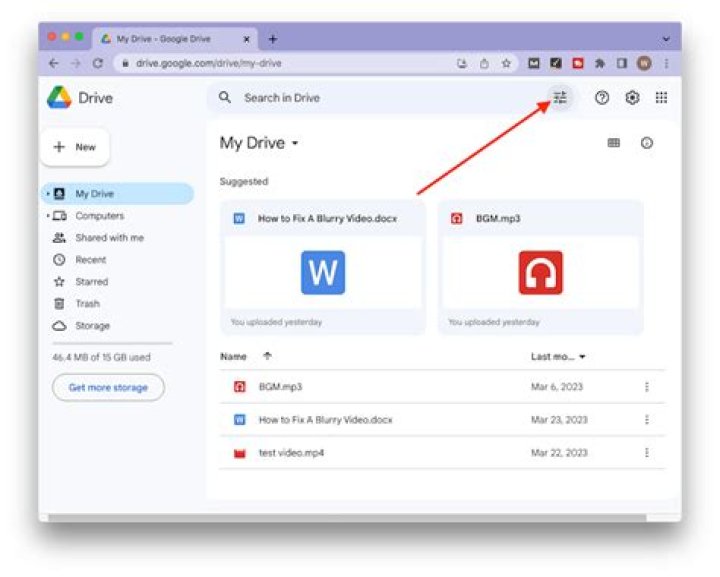The image size is (720, 577).
Task: Open more options for test video.mp4 row
Action: (x=647, y=453)
